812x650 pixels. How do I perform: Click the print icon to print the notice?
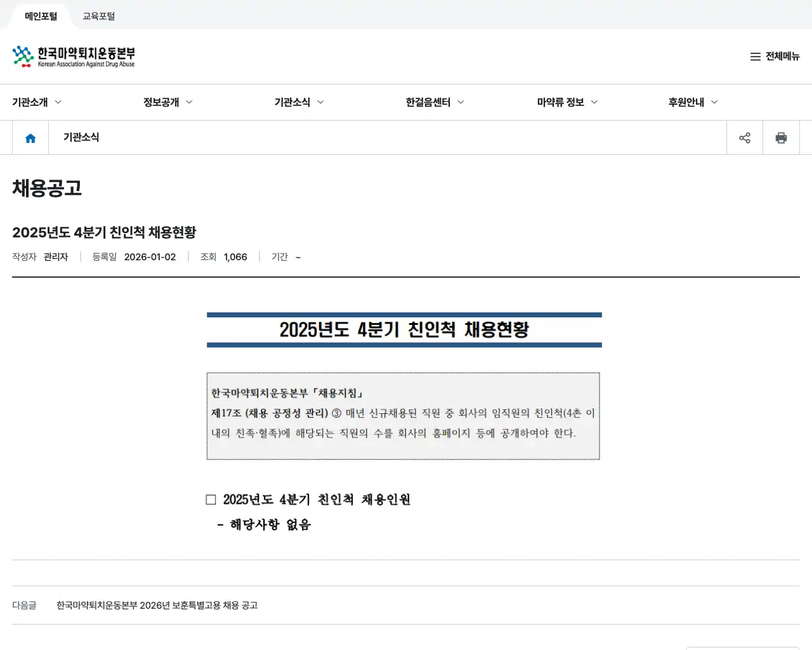coord(781,137)
